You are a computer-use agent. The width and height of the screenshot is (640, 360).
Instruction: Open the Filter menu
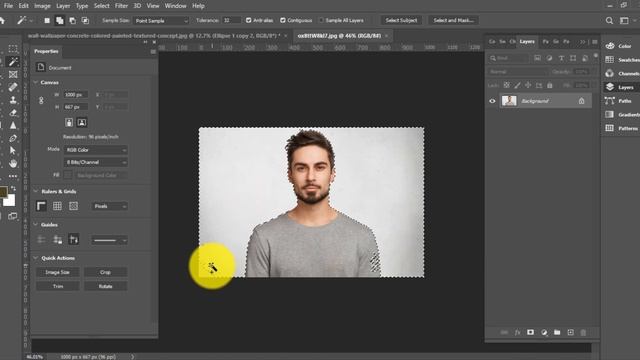coord(121,6)
